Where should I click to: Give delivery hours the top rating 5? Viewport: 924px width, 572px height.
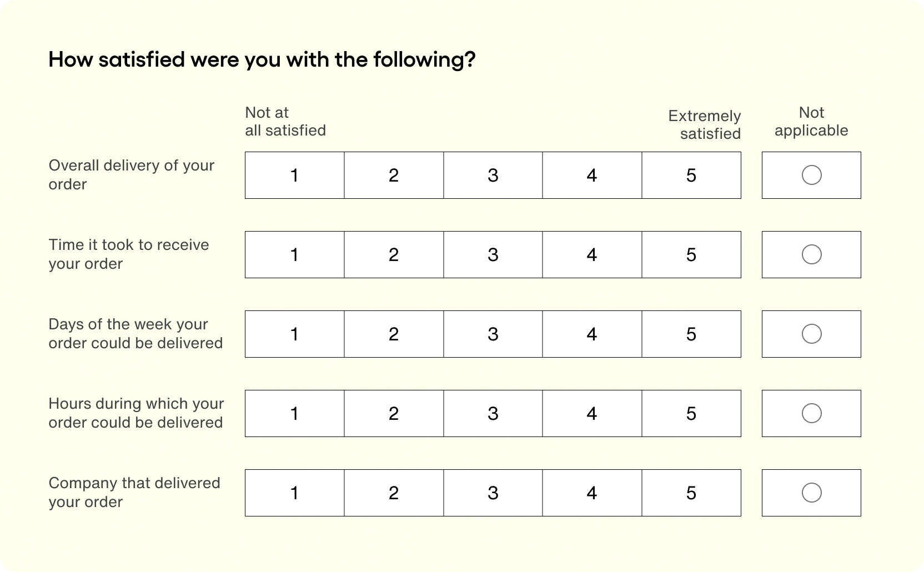pos(691,413)
